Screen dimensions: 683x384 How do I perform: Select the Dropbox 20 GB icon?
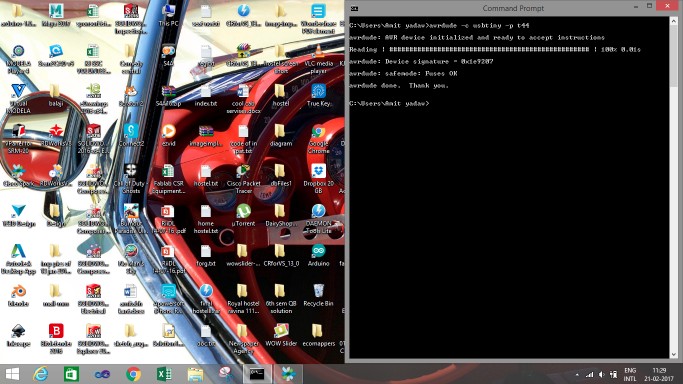pos(318,179)
